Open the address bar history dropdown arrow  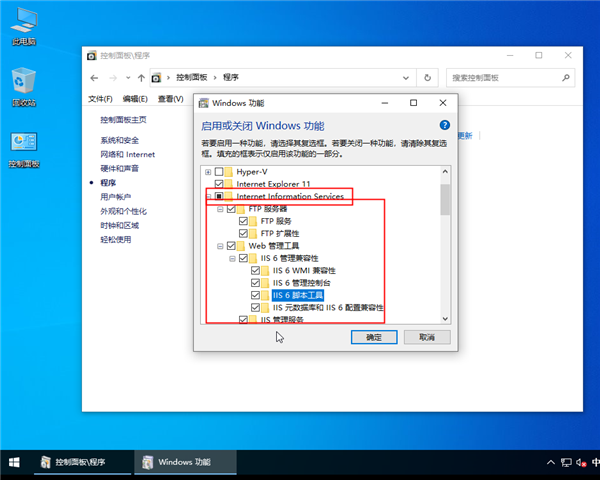click(412, 77)
